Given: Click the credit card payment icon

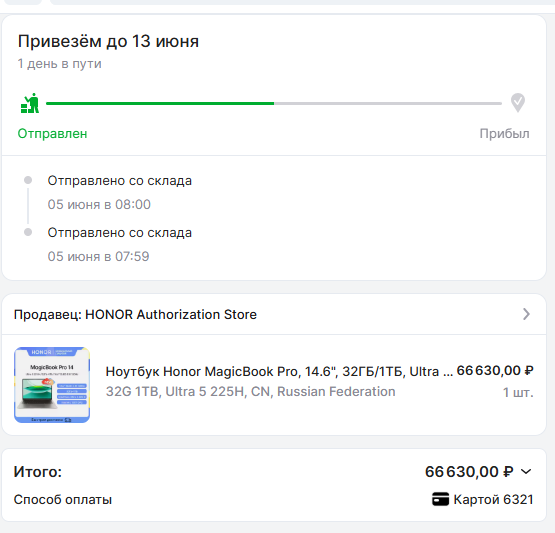Looking at the screenshot, I should [x=440, y=499].
